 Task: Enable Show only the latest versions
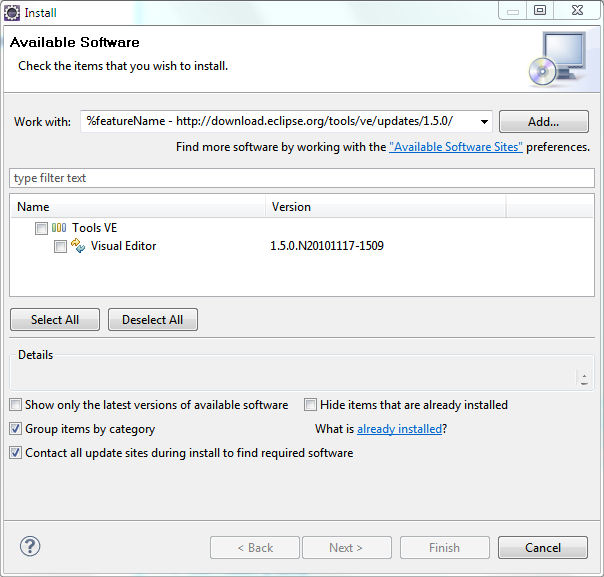tap(15, 405)
